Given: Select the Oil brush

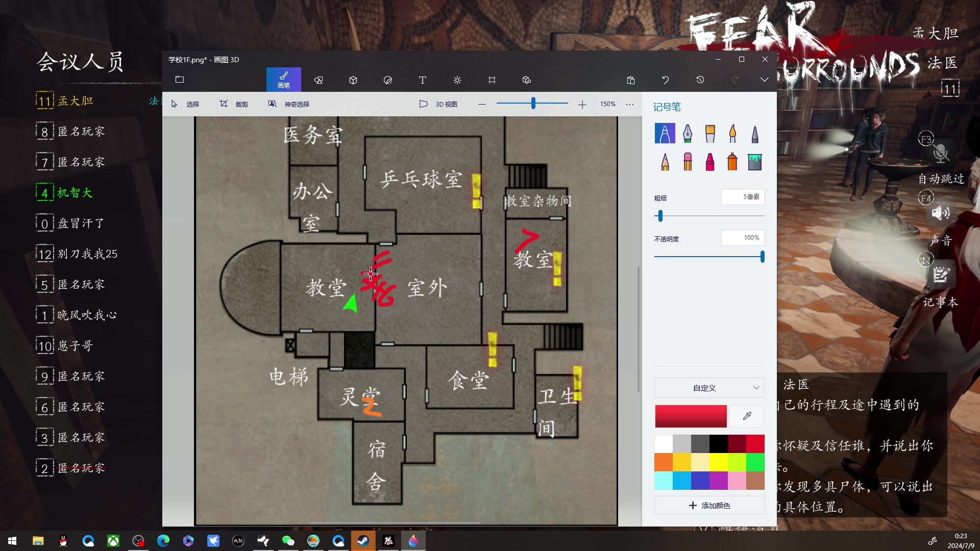Looking at the screenshot, I should (x=710, y=134).
